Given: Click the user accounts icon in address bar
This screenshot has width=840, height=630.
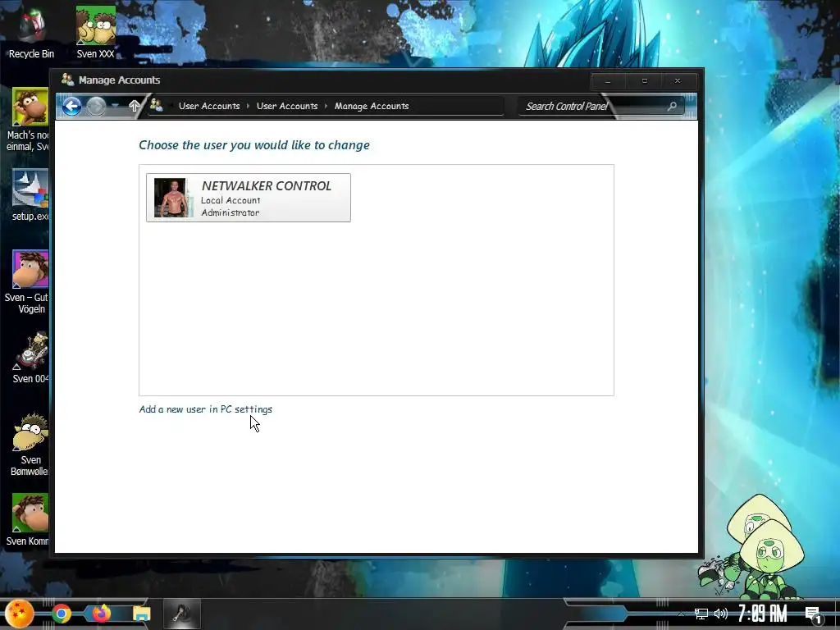Looking at the screenshot, I should (x=156, y=106).
